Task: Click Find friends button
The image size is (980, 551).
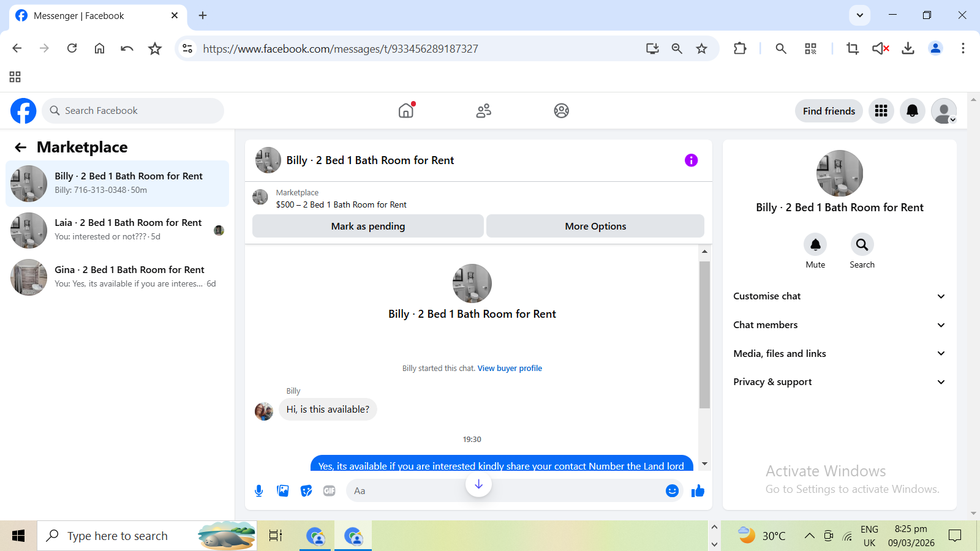Action: click(x=829, y=111)
